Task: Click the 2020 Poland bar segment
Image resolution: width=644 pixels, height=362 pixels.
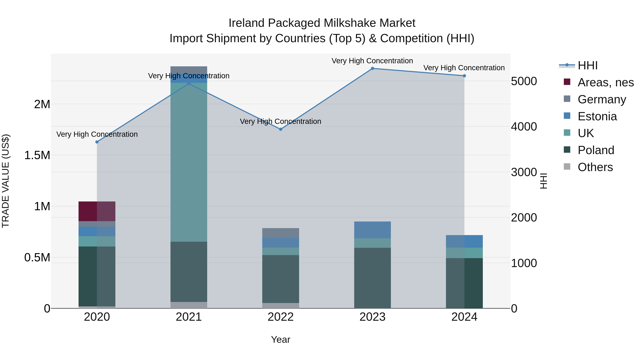Action: 97,277
